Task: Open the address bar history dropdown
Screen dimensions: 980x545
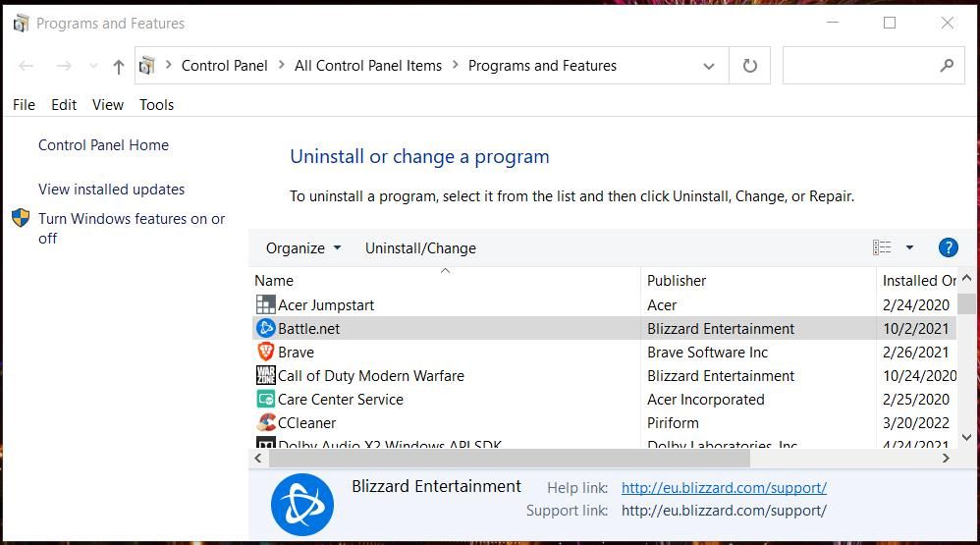Action: (708, 66)
